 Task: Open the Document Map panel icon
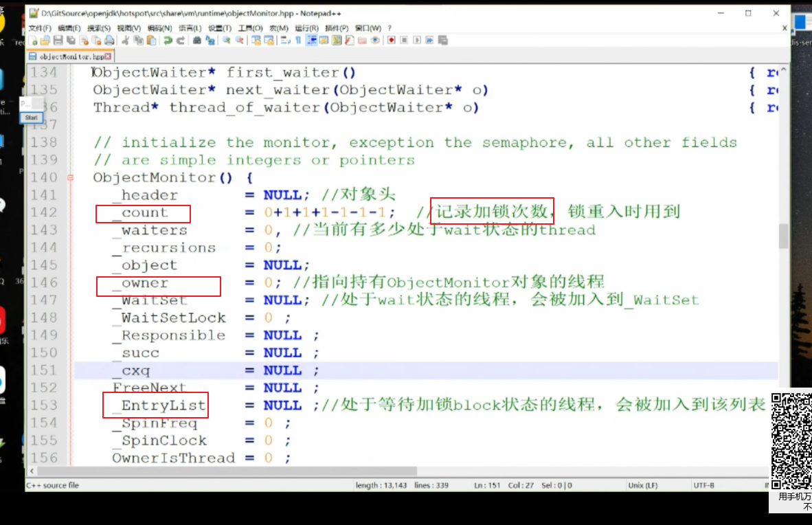[x=337, y=41]
